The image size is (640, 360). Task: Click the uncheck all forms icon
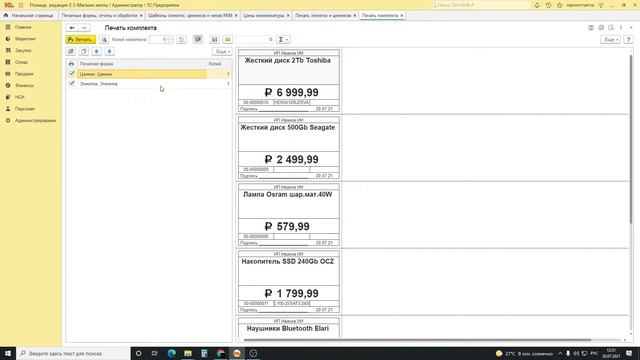pyautogui.click(x=84, y=51)
